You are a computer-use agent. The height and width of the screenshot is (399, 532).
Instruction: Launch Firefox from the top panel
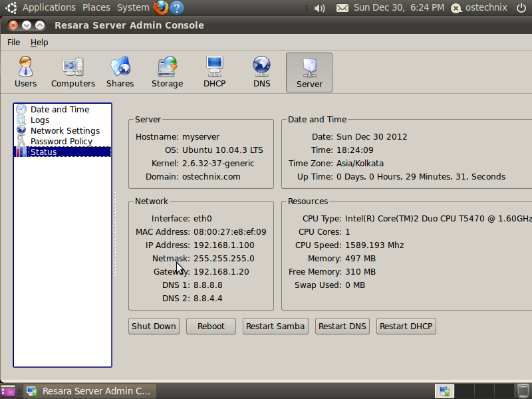pos(160,8)
